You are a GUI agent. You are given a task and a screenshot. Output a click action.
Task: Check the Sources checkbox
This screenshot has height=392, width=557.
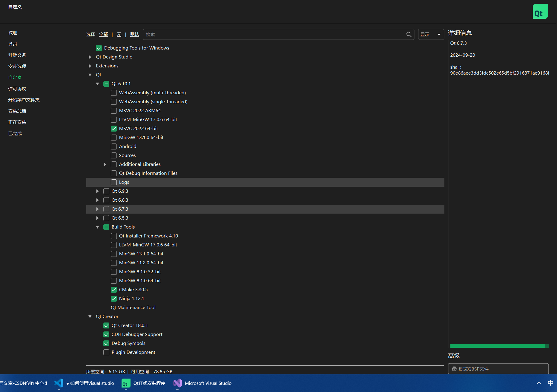pyautogui.click(x=114, y=155)
